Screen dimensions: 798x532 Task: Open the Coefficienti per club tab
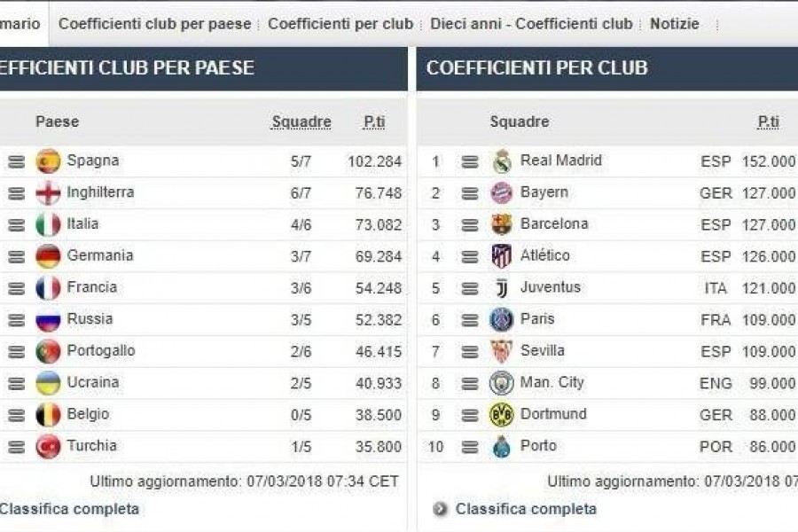pos(340,24)
